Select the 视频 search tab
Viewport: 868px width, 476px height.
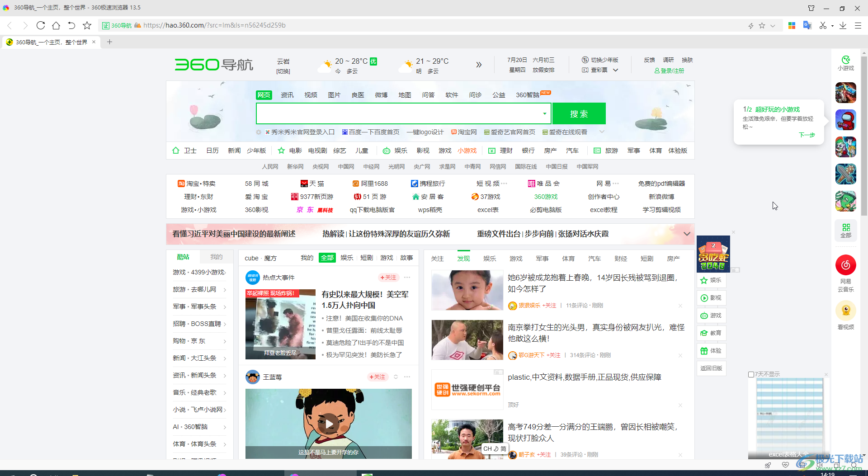pyautogui.click(x=311, y=95)
